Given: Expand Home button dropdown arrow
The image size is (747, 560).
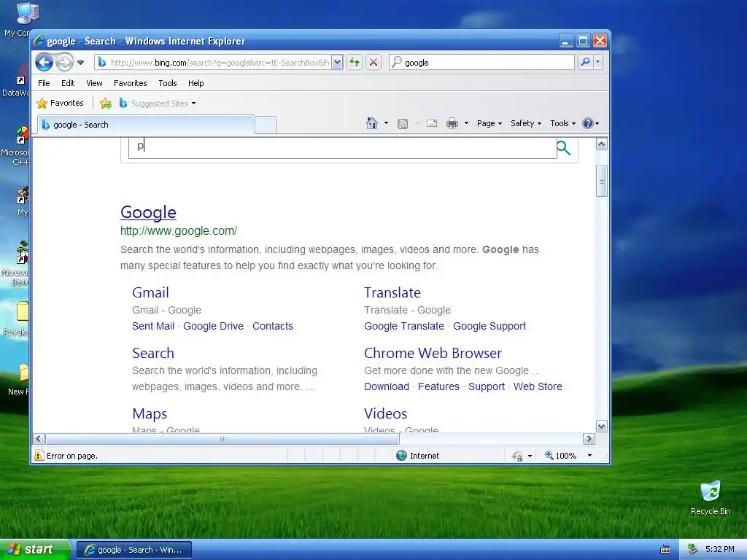Looking at the screenshot, I should pos(387,123).
